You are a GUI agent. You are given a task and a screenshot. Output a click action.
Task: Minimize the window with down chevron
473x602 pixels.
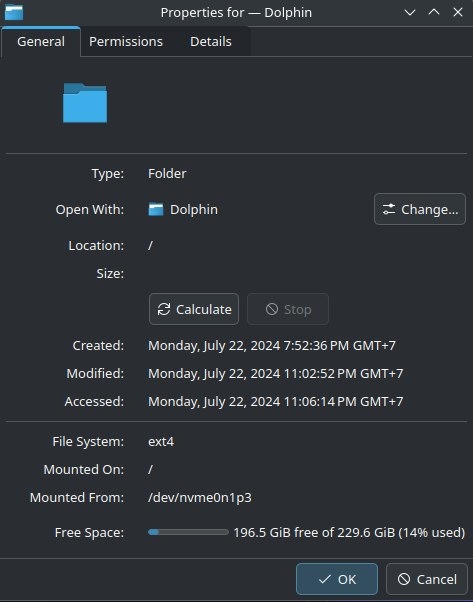point(410,12)
